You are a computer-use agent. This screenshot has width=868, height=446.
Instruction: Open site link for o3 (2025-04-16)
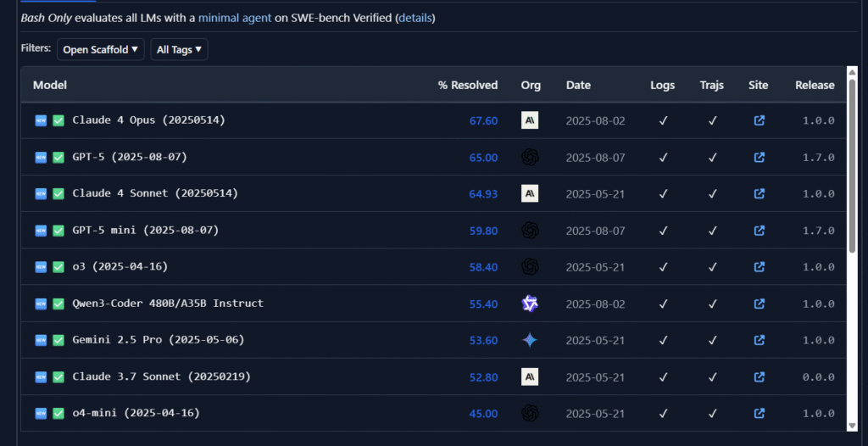(759, 267)
